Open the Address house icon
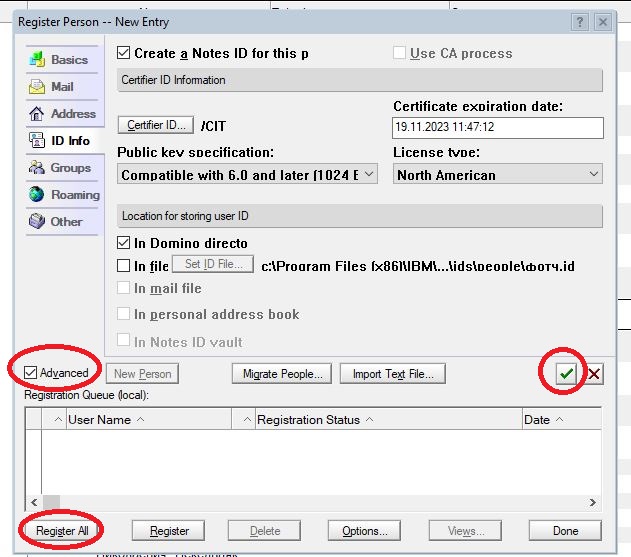 (37, 113)
